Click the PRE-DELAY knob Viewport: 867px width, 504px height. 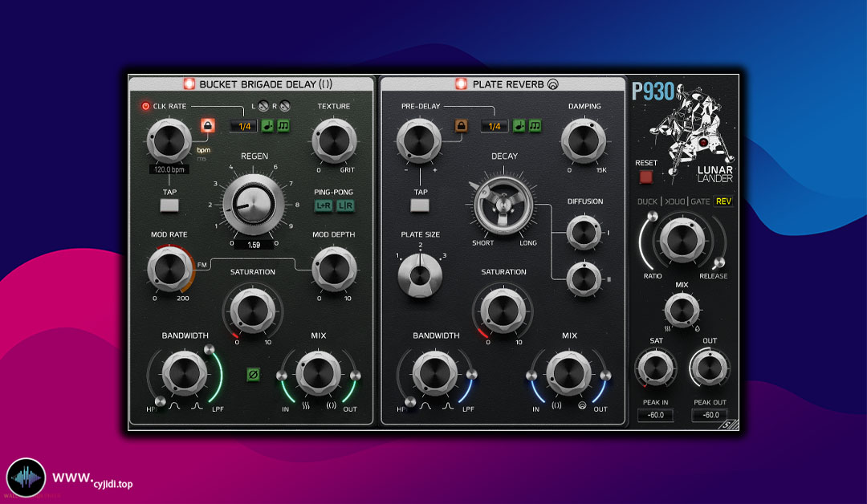(419, 141)
